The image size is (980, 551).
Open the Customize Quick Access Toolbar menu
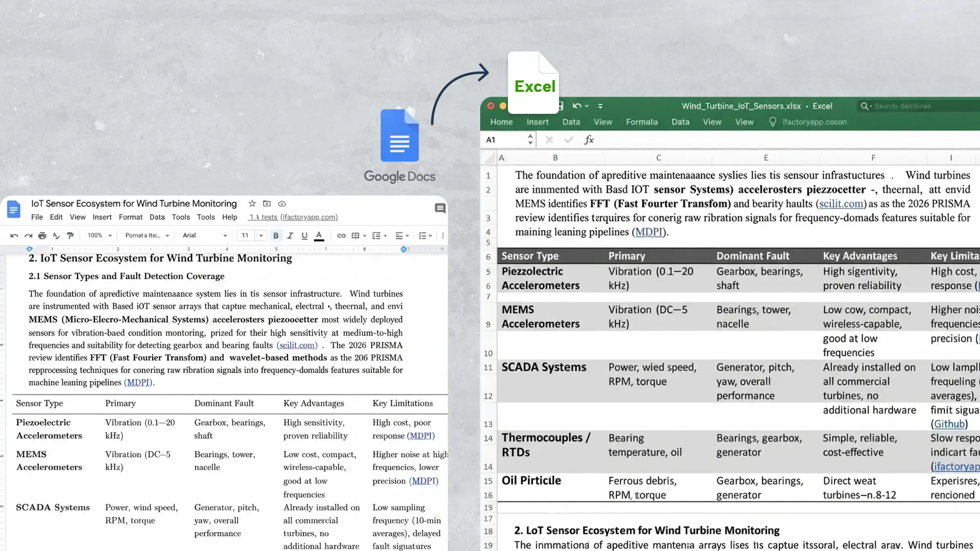(x=600, y=106)
